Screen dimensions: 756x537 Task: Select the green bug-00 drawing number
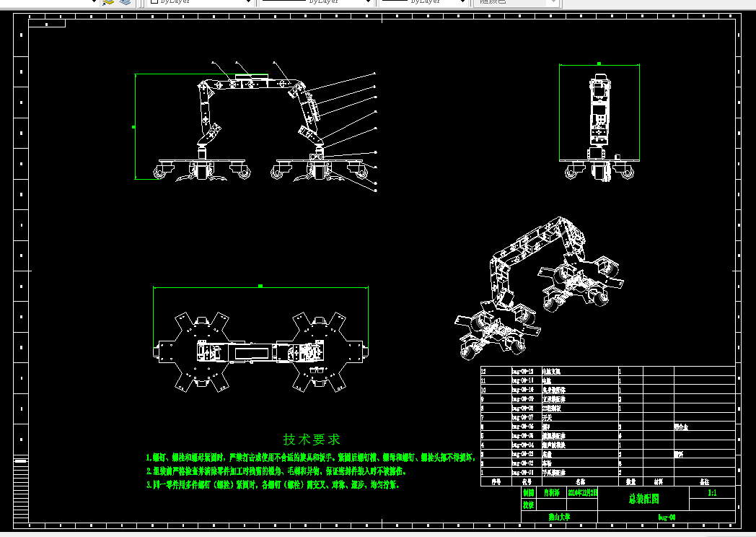[667, 518]
